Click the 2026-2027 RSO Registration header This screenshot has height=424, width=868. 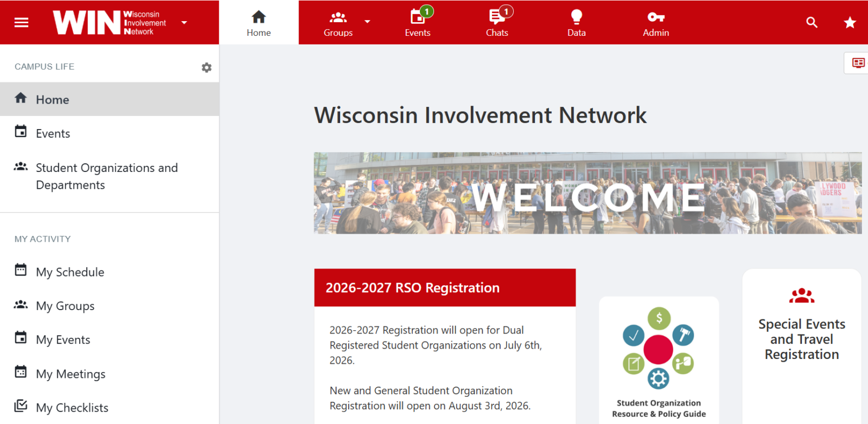click(445, 288)
